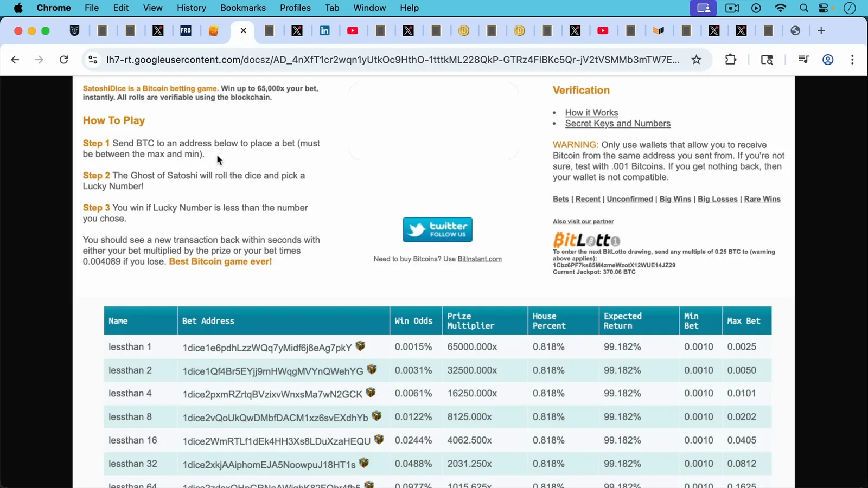Open the Big Losses link
The width and height of the screenshot is (868, 488).
[x=718, y=199]
